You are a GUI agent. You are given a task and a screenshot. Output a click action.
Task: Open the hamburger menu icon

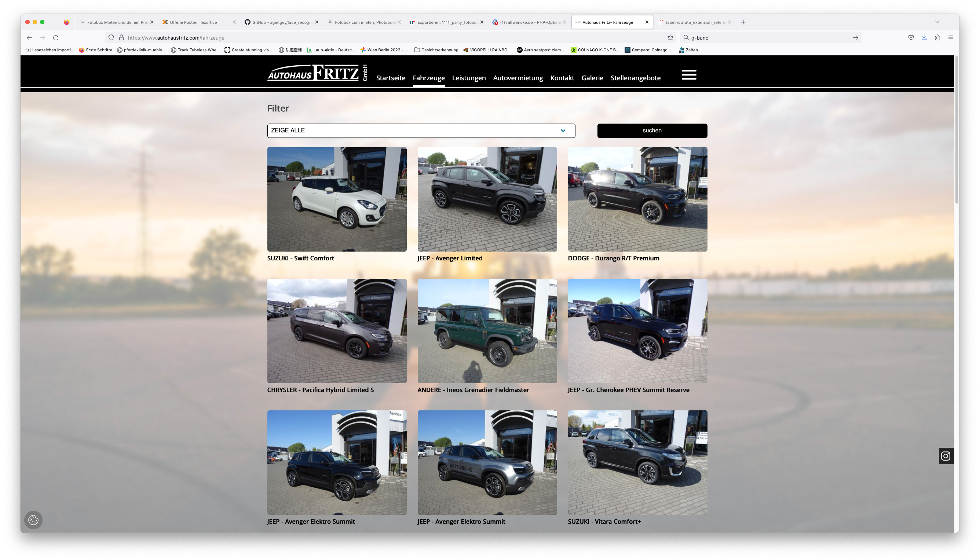point(689,74)
